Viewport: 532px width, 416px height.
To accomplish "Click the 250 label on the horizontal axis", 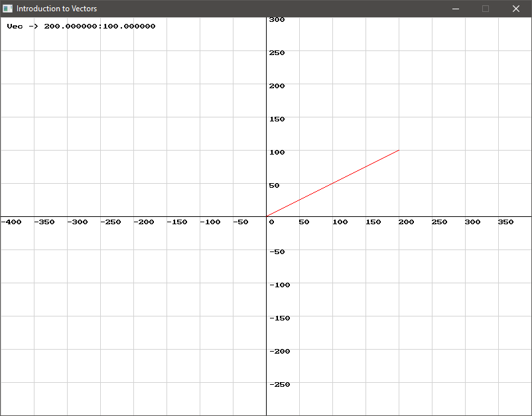I will pyautogui.click(x=439, y=222).
